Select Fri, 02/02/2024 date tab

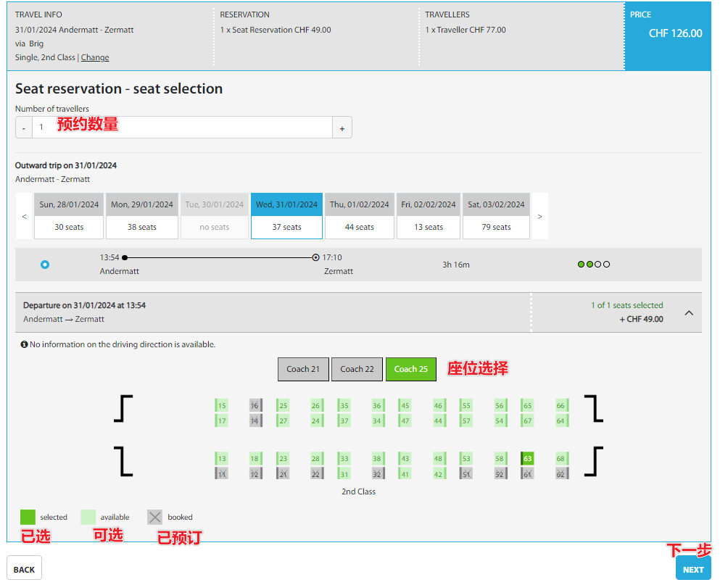click(x=429, y=216)
